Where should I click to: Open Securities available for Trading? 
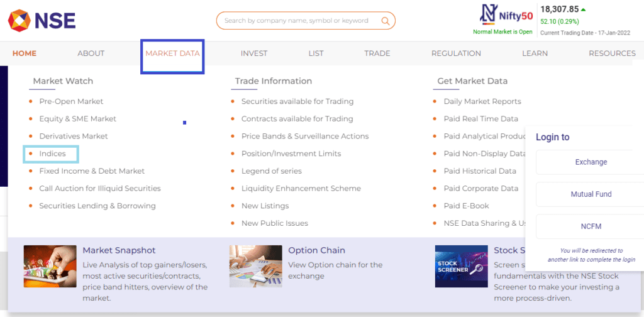click(297, 101)
